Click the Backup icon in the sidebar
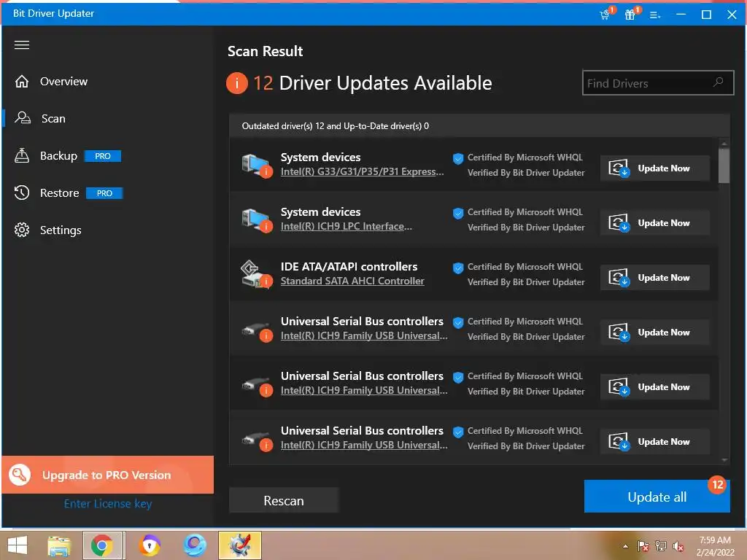 (x=22, y=155)
